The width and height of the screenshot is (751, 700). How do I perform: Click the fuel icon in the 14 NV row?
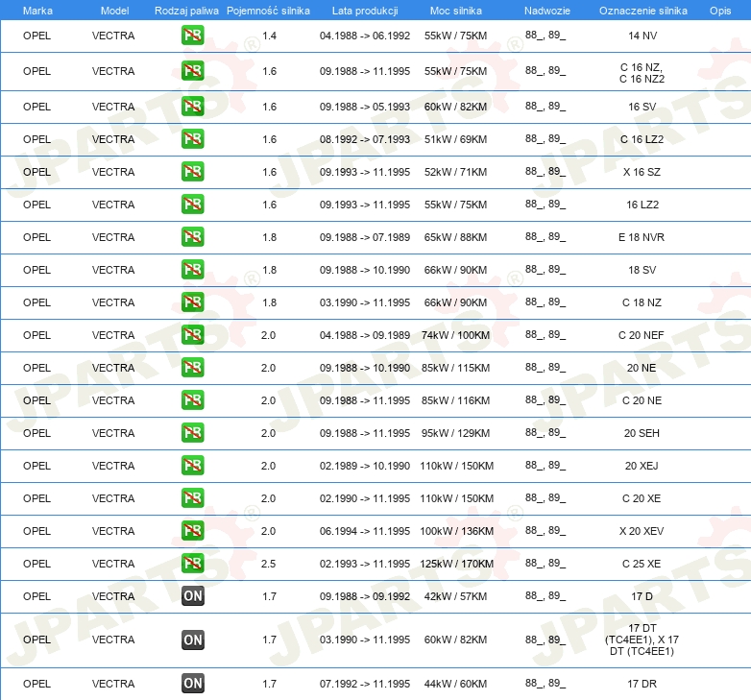[x=192, y=36]
